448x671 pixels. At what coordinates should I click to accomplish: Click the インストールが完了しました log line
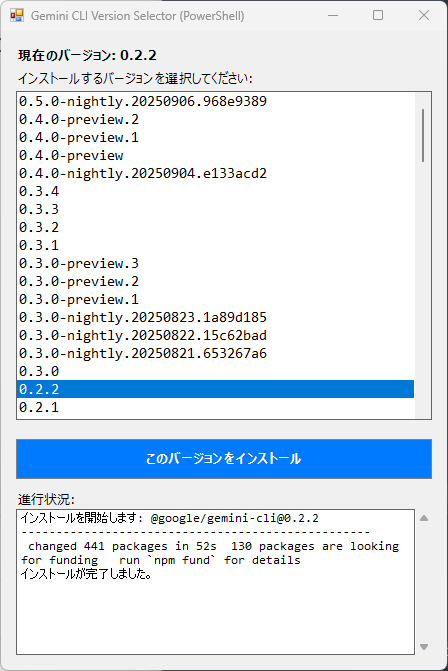pyautogui.click(x=86, y=574)
